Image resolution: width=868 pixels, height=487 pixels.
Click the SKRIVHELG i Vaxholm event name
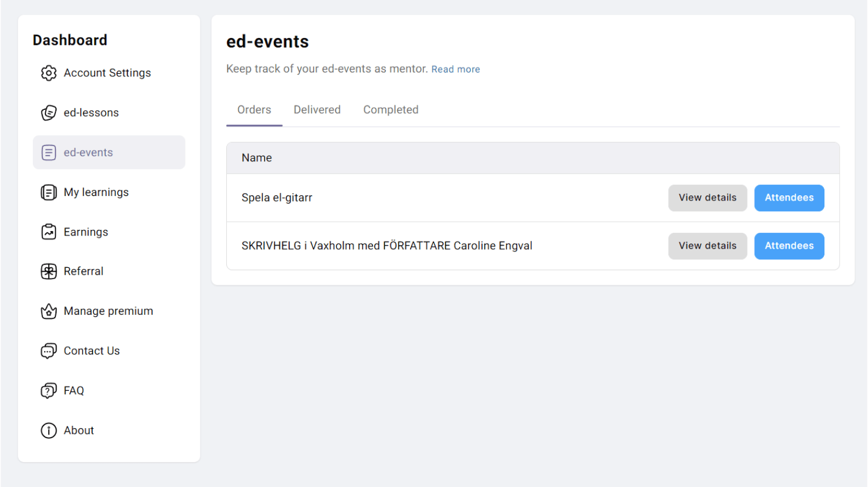[x=386, y=246]
